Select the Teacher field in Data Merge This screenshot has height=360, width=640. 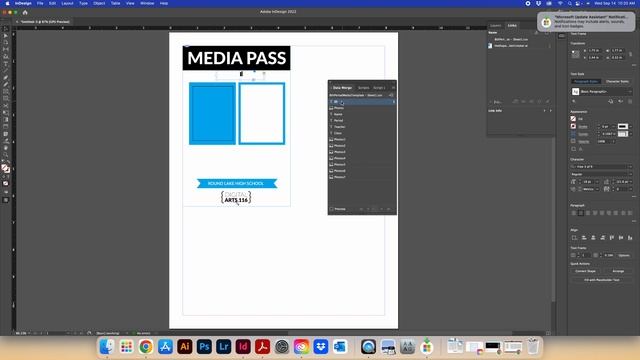tap(362, 127)
